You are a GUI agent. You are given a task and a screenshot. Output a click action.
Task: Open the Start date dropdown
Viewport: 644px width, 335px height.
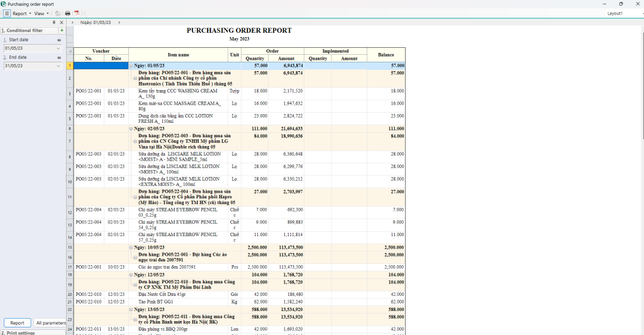[58, 48]
